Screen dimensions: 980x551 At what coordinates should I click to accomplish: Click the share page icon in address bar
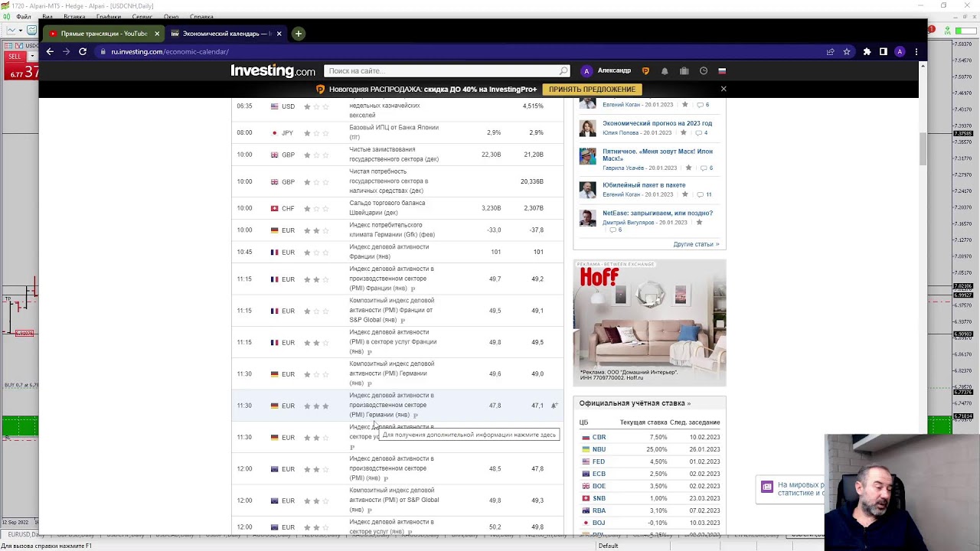pyautogui.click(x=830, y=51)
